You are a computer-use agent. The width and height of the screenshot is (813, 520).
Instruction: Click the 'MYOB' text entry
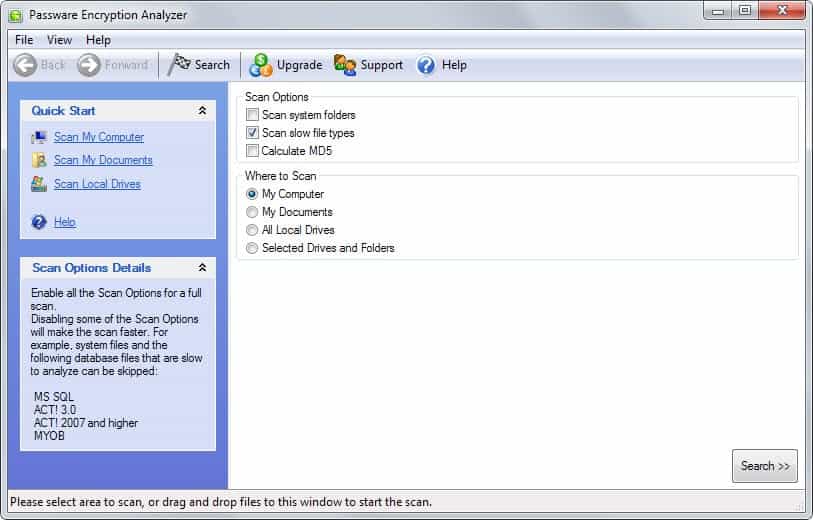coord(49,436)
